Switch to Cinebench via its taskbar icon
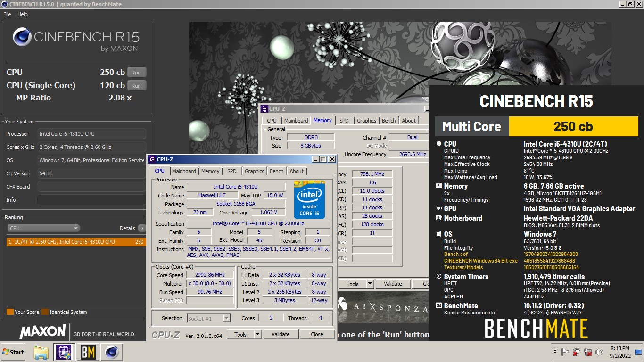This screenshot has height=362, width=644. (x=111, y=352)
